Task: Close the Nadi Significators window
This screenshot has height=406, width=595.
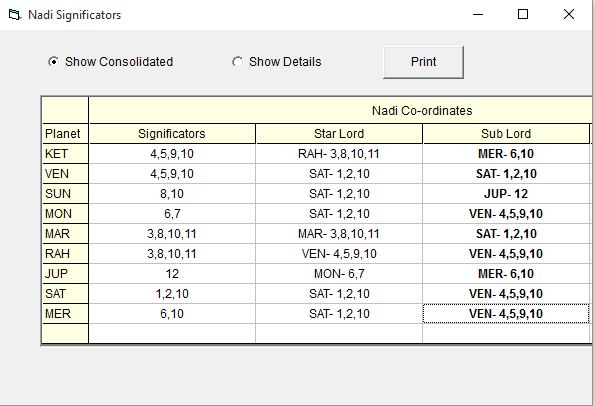Action: [568, 14]
